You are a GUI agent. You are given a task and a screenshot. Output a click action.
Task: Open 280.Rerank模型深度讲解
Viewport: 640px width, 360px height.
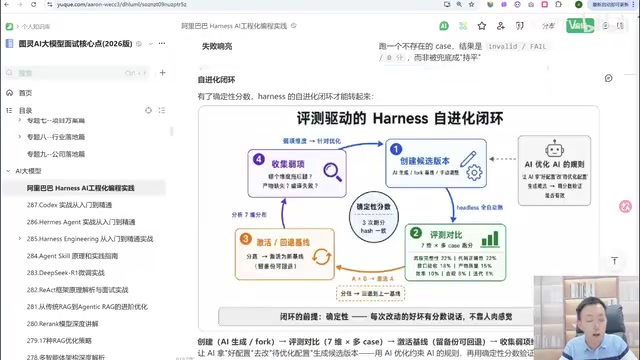pos(62,324)
